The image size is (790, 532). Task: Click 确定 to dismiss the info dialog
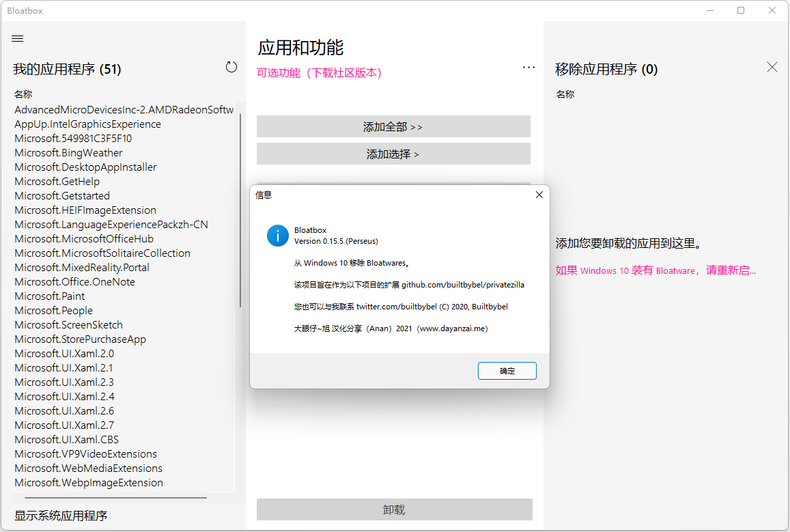point(507,371)
